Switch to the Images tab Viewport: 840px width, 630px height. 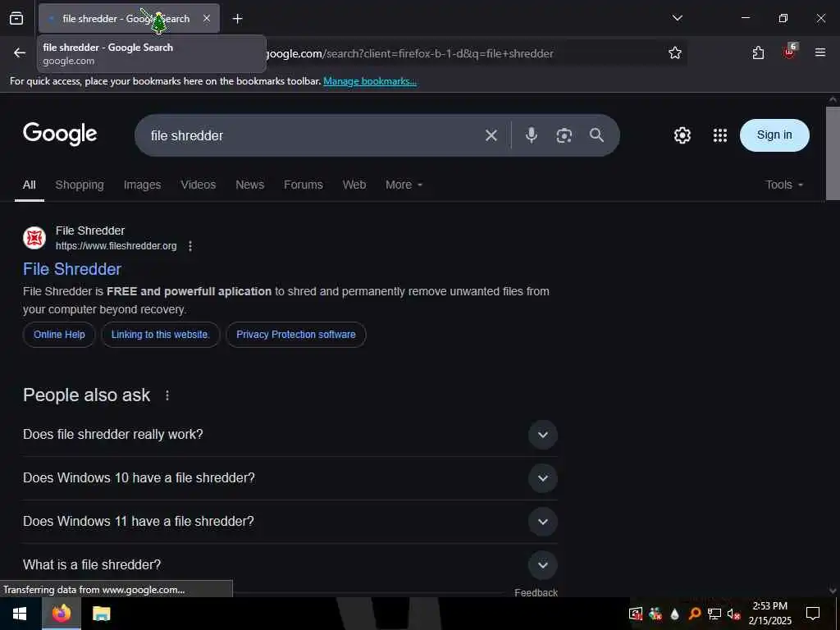point(142,185)
